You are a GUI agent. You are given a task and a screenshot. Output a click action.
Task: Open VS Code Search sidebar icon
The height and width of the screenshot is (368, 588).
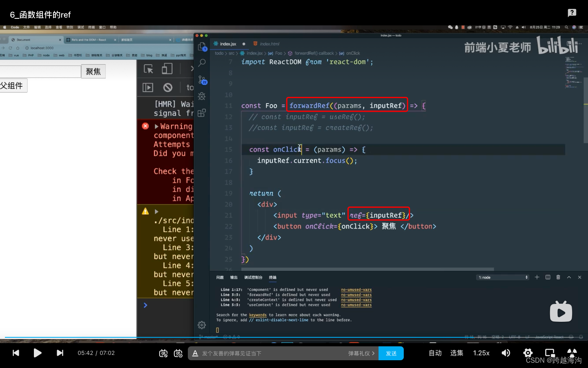[x=202, y=63]
